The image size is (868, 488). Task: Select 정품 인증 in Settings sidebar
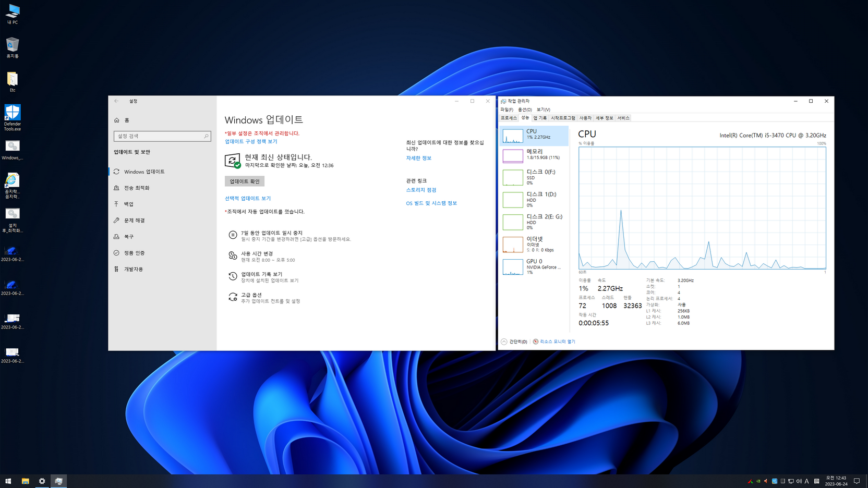(162, 253)
